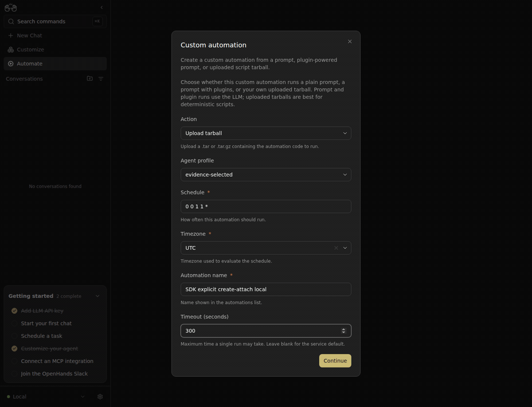This screenshot has height=407, width=532.
Task: Open the conversations filter icon
Action: tap(101, 79)
